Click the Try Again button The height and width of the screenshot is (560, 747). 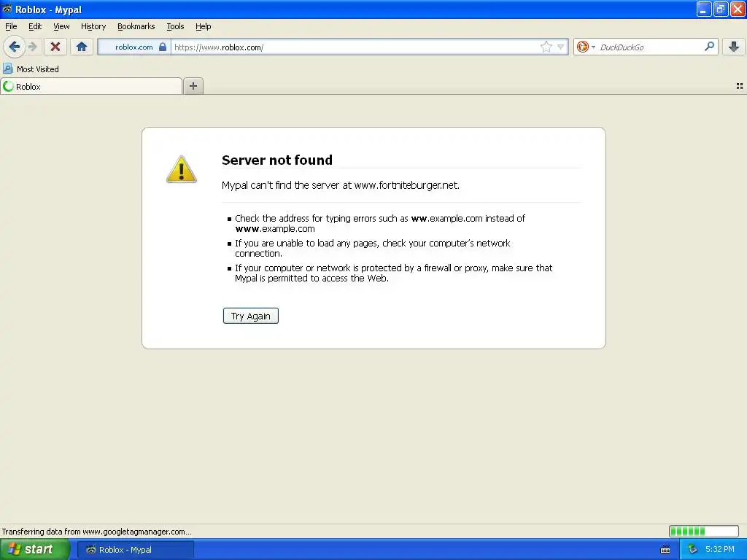[251, 316]
